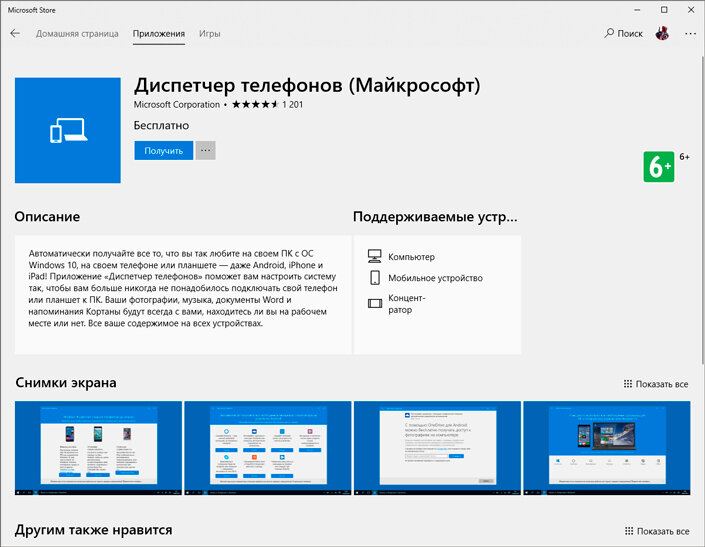The image size is (705, 547).
Task: Open first screenshot showing three phones
Action: [98, 448]
